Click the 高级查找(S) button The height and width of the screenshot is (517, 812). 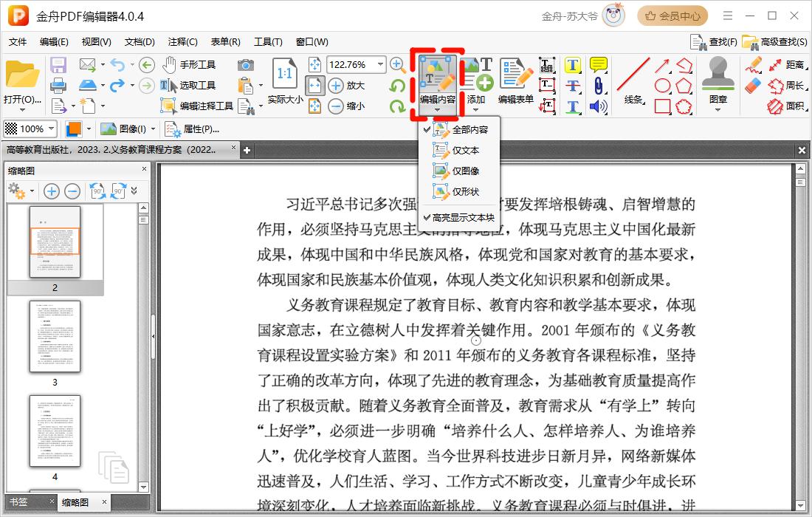(775, 42)
